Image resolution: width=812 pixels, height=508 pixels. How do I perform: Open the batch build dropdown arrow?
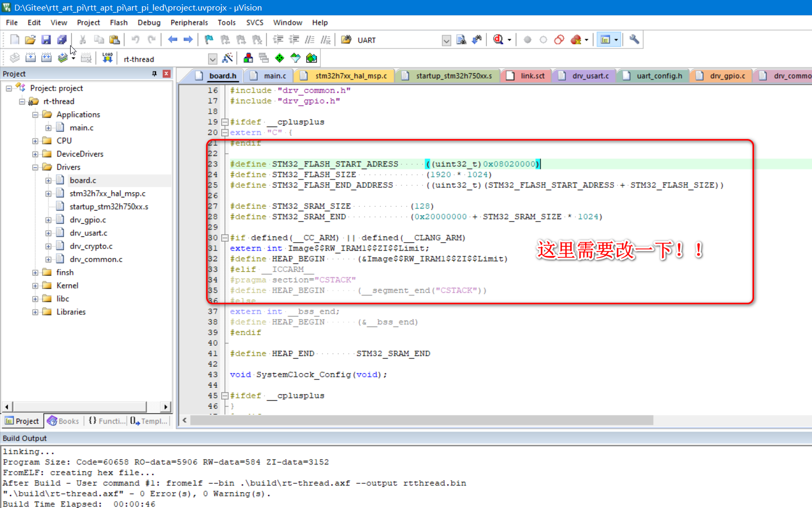click(x=73, y=58)
